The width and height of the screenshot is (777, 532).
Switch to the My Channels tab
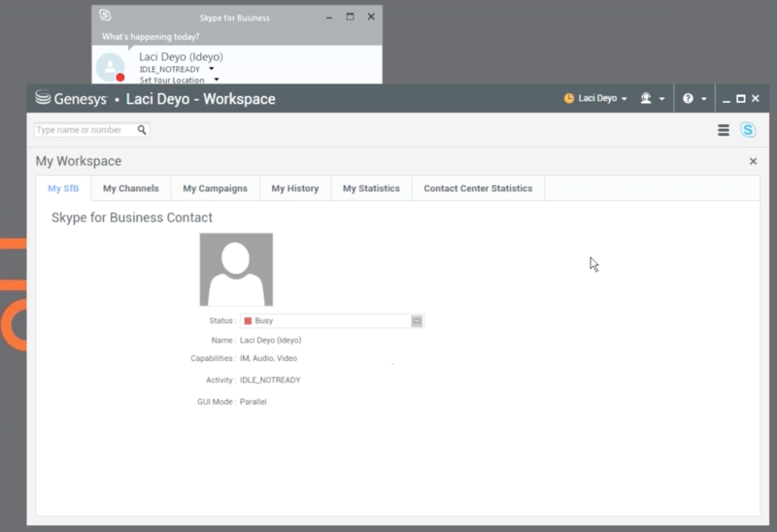130,188
